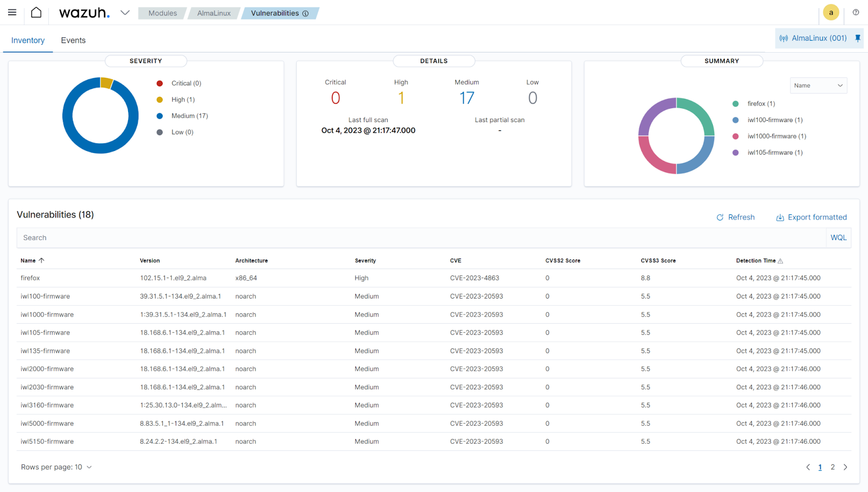Image resolution: width=868 pixels, height=492 pixels.
Task: Click the Critical (0) legend swatch
Action: (159, 83)
